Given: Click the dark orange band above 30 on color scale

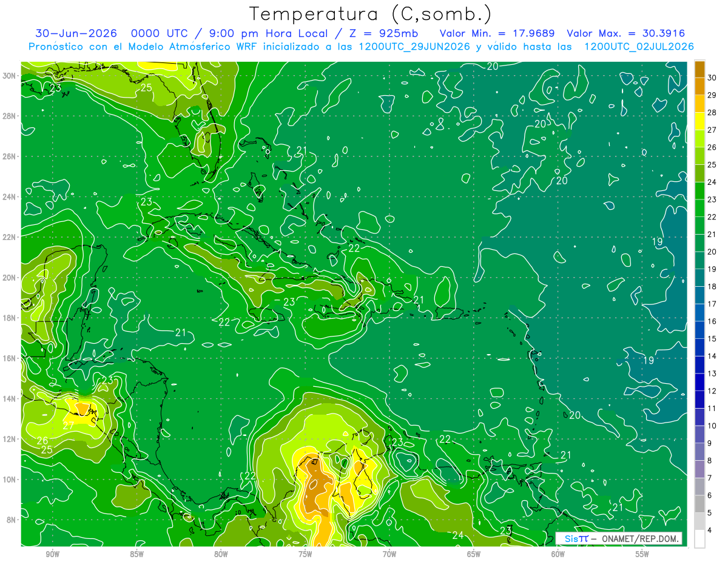Looking at the screenshot, I should click(x=699, y=69).
